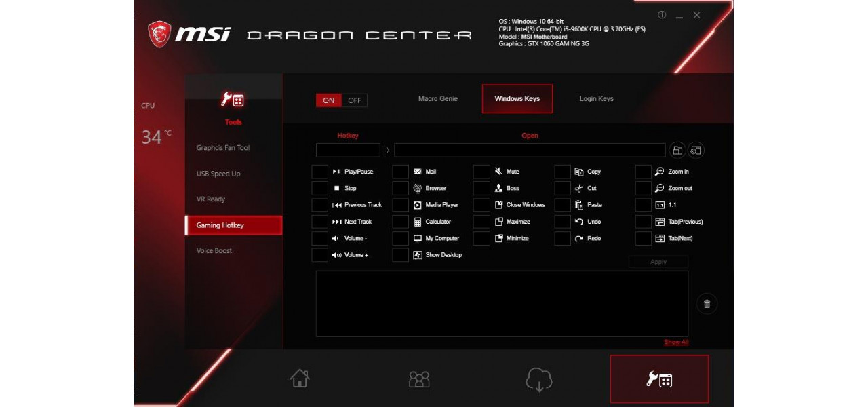Click the Next Track icon
This screenshot has height=407, width=868.
coord(337,222)
